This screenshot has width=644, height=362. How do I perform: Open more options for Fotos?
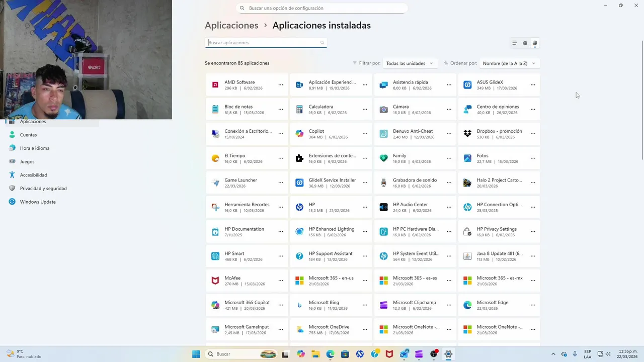pos(533,158)
